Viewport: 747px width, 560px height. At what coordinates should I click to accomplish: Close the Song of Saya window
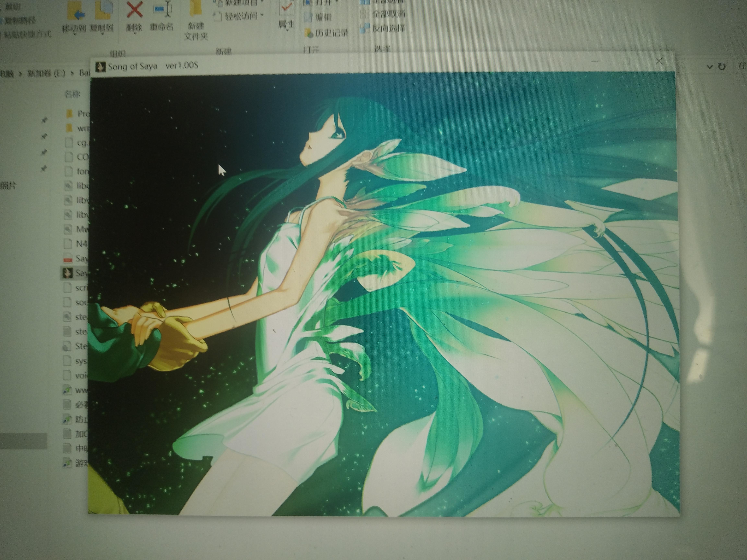659,61
